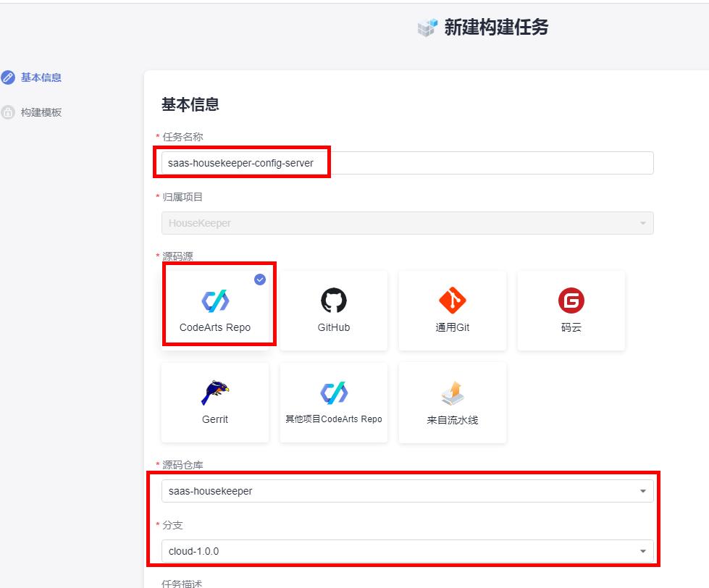Click the 基本信息 step progress indicator
The width and height of the screenshot is (709, 588).
coord(9,77)
